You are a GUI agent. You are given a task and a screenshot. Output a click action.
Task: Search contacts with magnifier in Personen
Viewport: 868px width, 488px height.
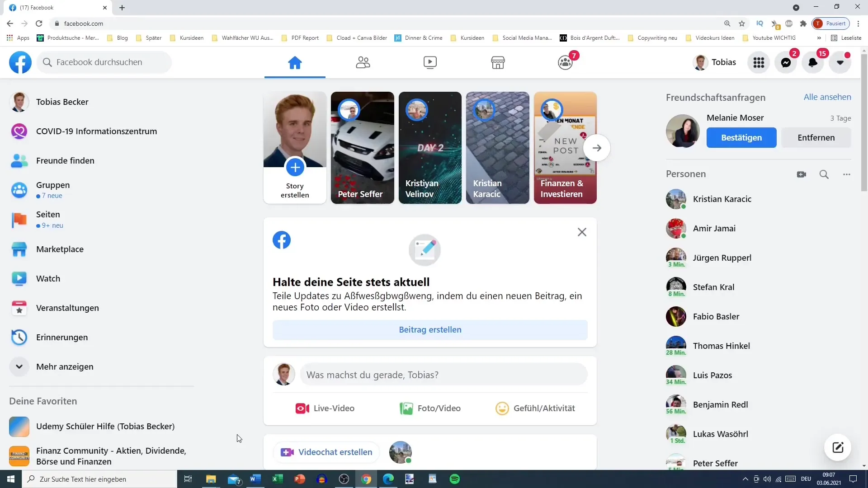(x=824, y=174)
